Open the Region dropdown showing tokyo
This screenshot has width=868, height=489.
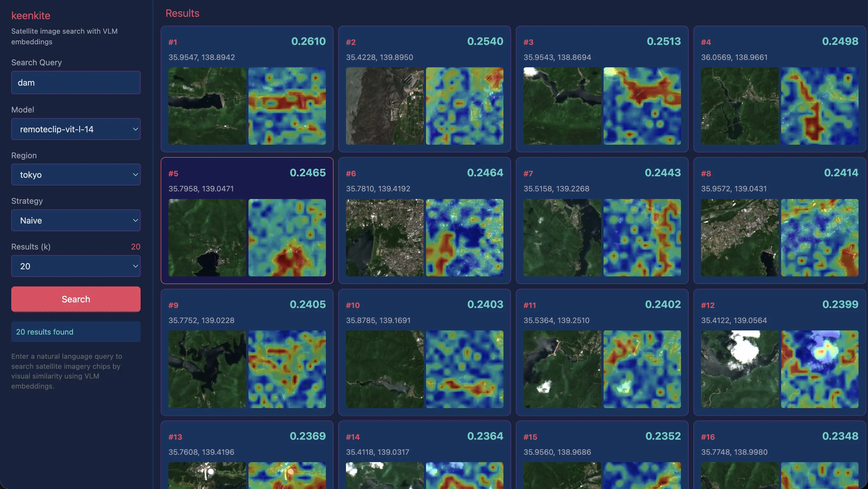[x=76, y=175]
